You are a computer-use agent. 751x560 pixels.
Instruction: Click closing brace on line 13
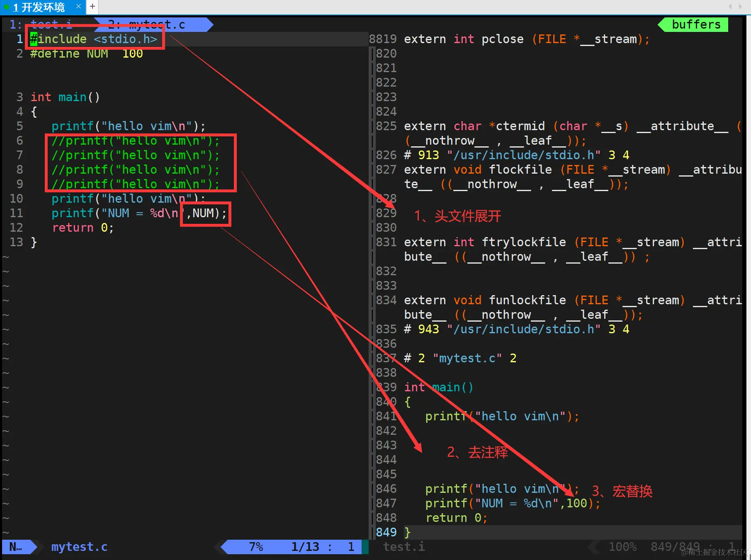click(x=34, y=242)
